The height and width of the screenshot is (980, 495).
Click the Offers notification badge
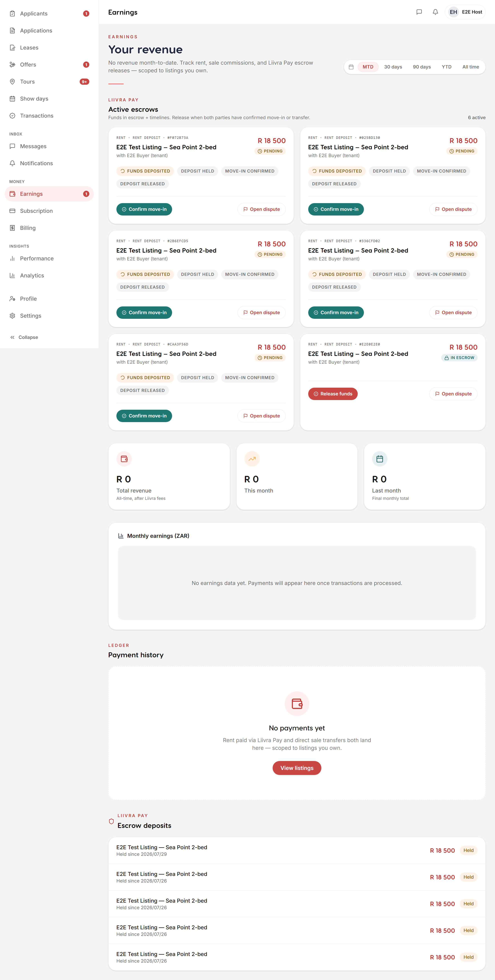coord(86,65)
